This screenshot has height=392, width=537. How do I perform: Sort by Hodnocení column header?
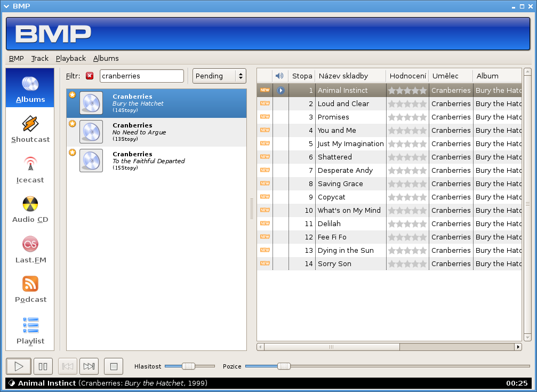click(x=407, y=76)
